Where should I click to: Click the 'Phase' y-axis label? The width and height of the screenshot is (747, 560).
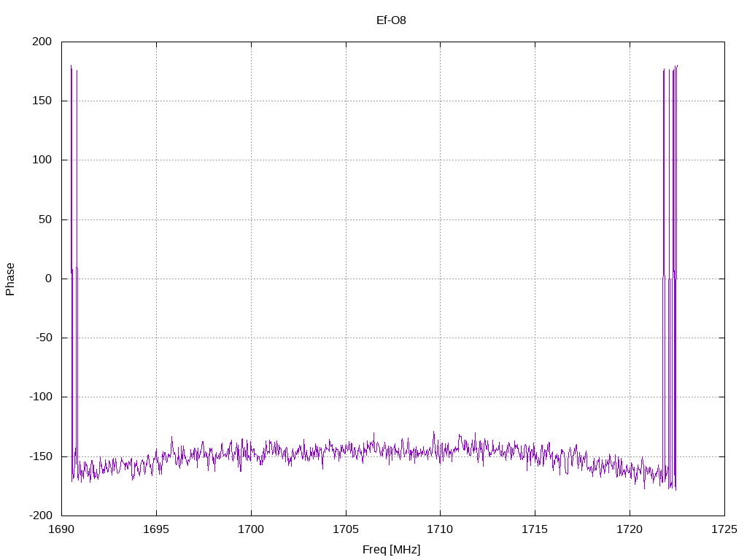pyautogui.click(x=10, y=279)
